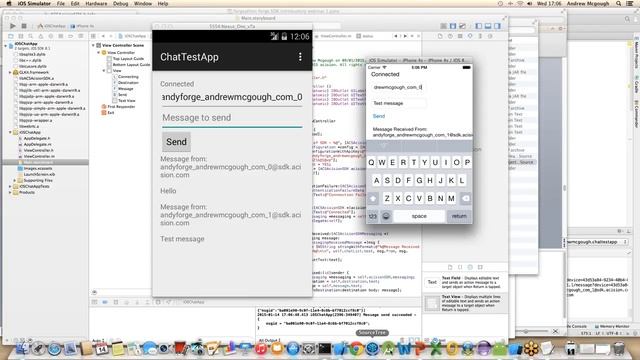Click the Xcode Run button
The image size is (640, 360).
coord(13,26)
